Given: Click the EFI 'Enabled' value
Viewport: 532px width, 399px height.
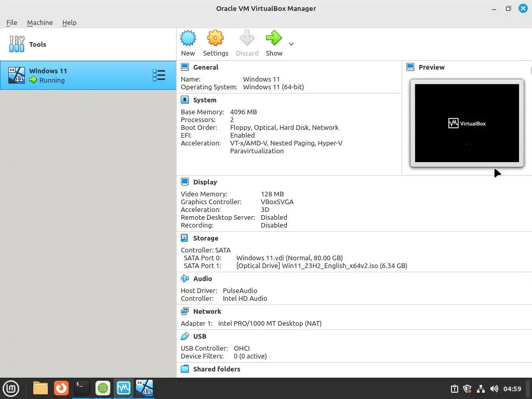Looking at the screenshot, I should point(242,136).
